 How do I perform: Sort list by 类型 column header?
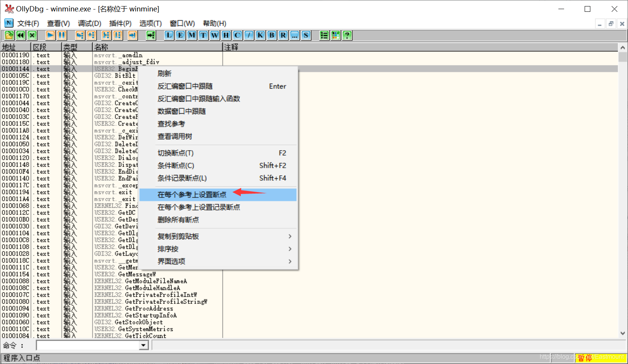click(77, 47)
